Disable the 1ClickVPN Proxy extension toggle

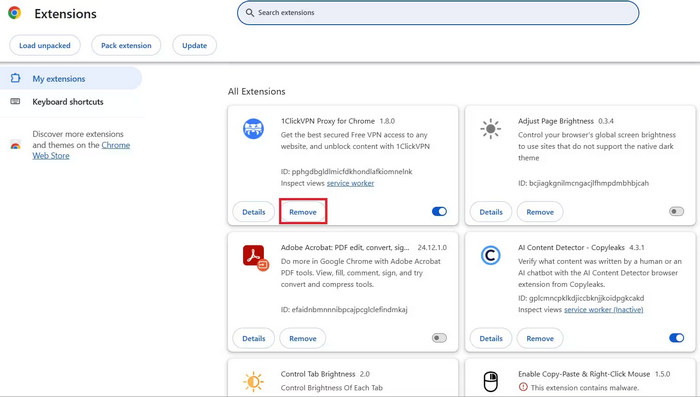pyautogui.click(x=439, y=211)
